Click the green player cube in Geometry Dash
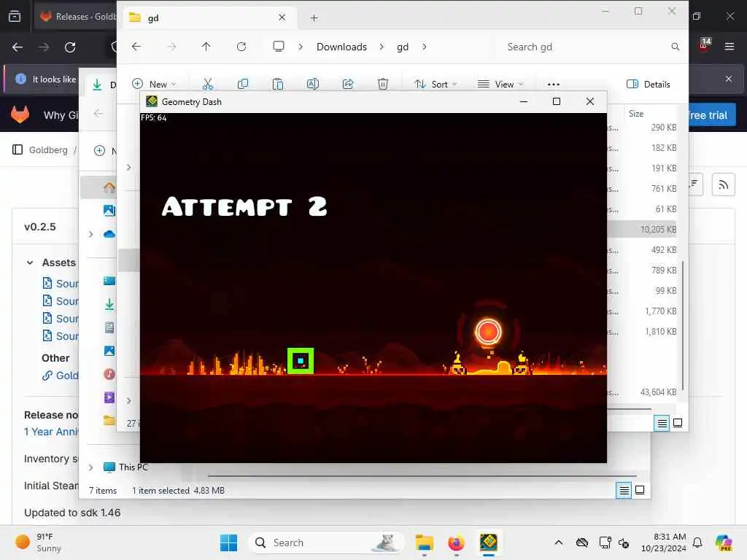 (x=301, y=361)
